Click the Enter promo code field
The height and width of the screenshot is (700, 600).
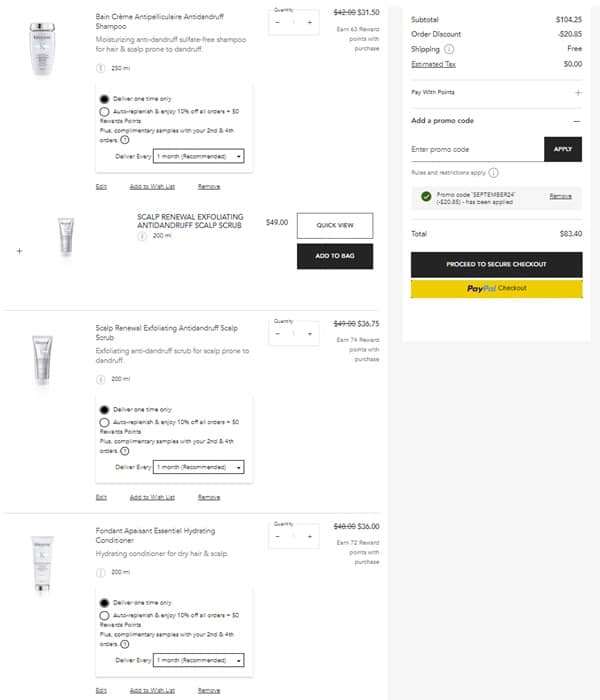click(477, 149)
